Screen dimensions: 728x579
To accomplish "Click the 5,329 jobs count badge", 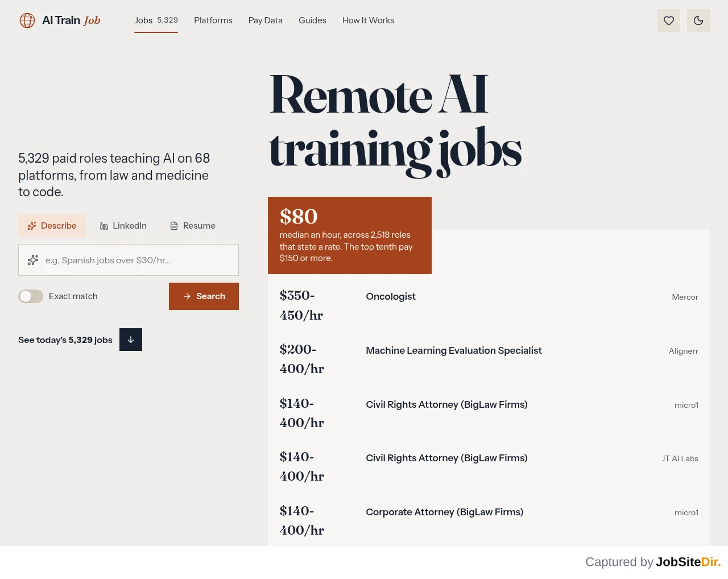I will click(x=167, y=20).
